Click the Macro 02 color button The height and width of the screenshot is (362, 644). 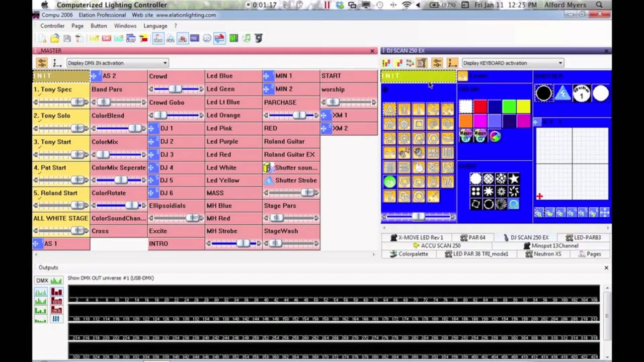(x=480, y=136)
